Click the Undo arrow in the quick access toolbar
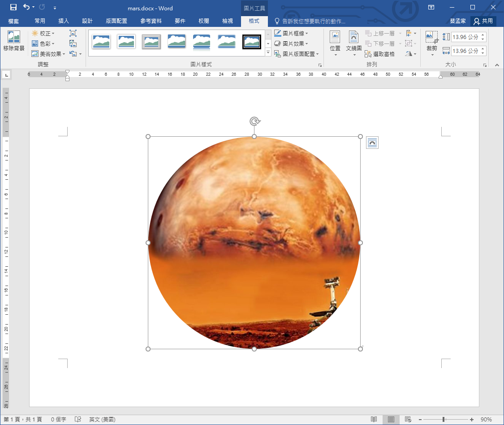504x425 pixels. coord(26,7)
